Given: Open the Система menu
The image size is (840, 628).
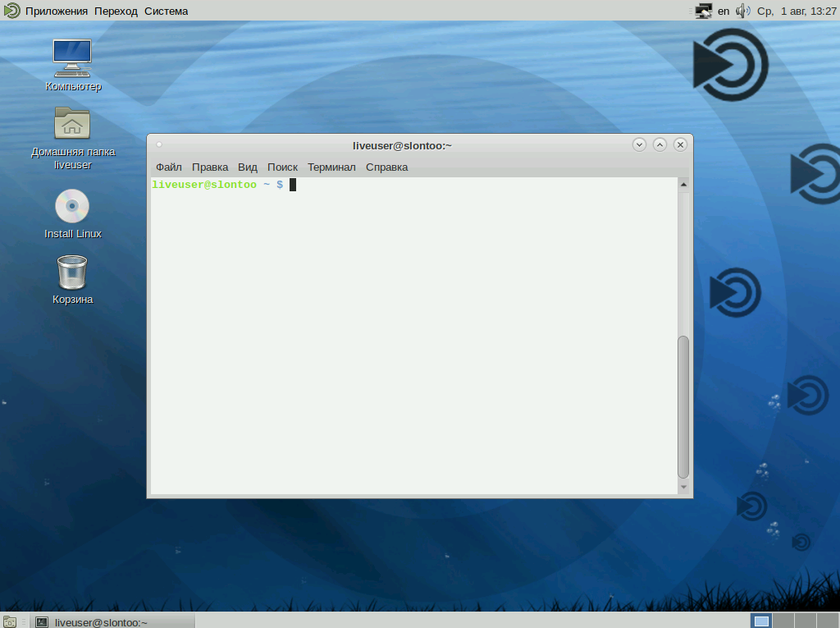Looking at the screenshot, I should coord(166,11).
